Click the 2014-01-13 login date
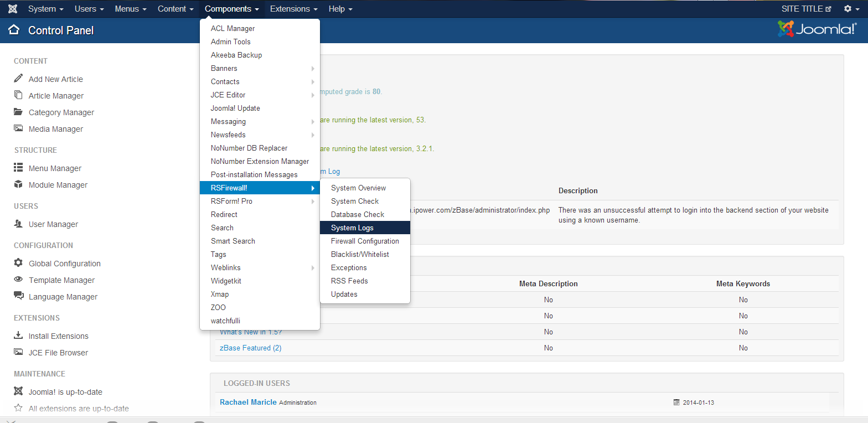 699,403
